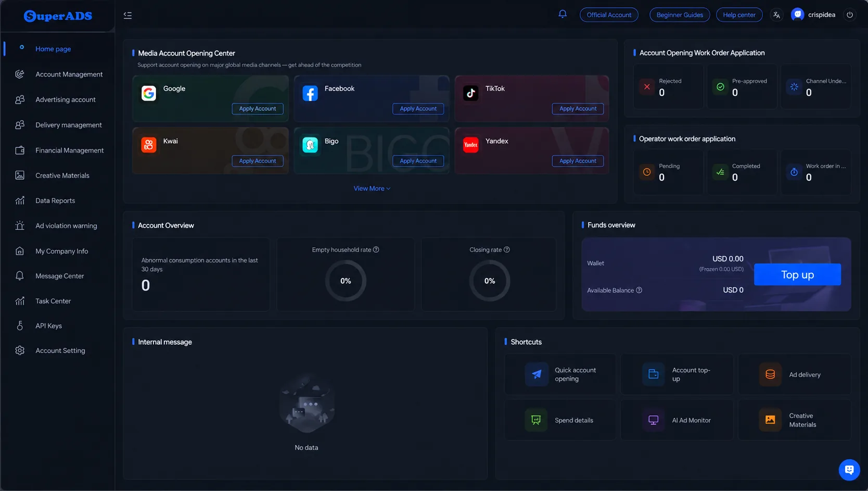Image resolution: width=868 pixels, height=491 pixels.
Task: Click Apply Account for TikTok
Action: [x=578, y=109]
